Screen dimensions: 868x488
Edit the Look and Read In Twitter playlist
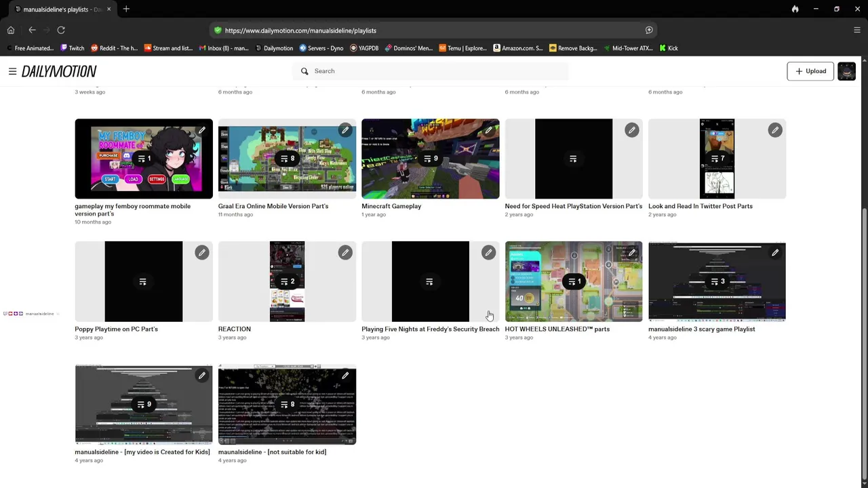[775, 129]
